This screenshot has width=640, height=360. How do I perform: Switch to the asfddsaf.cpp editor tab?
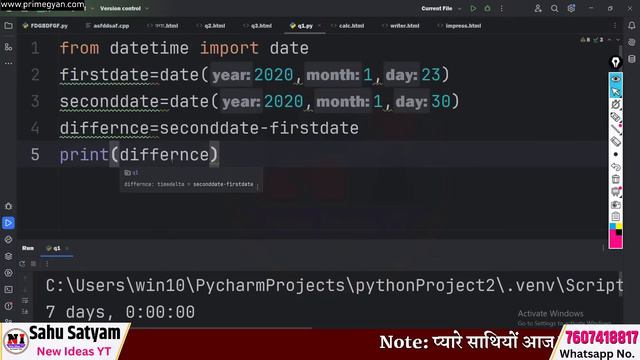107,26
